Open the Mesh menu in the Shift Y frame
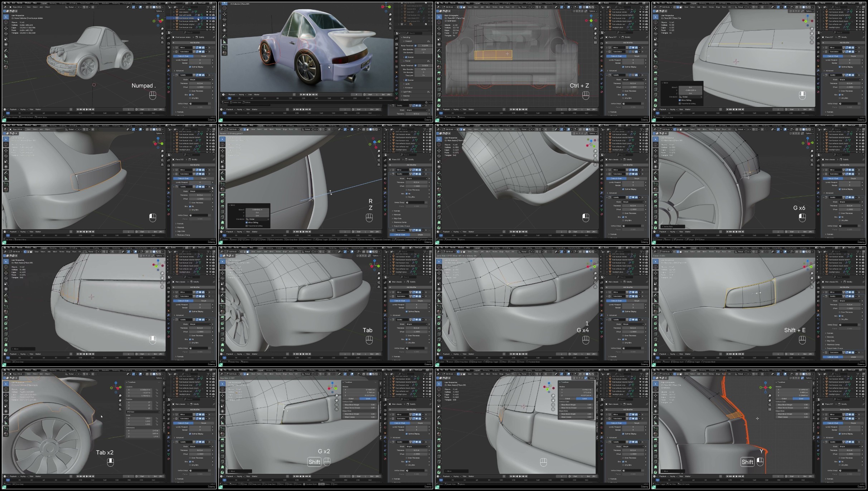868x491 pixels. click(704, 374)
